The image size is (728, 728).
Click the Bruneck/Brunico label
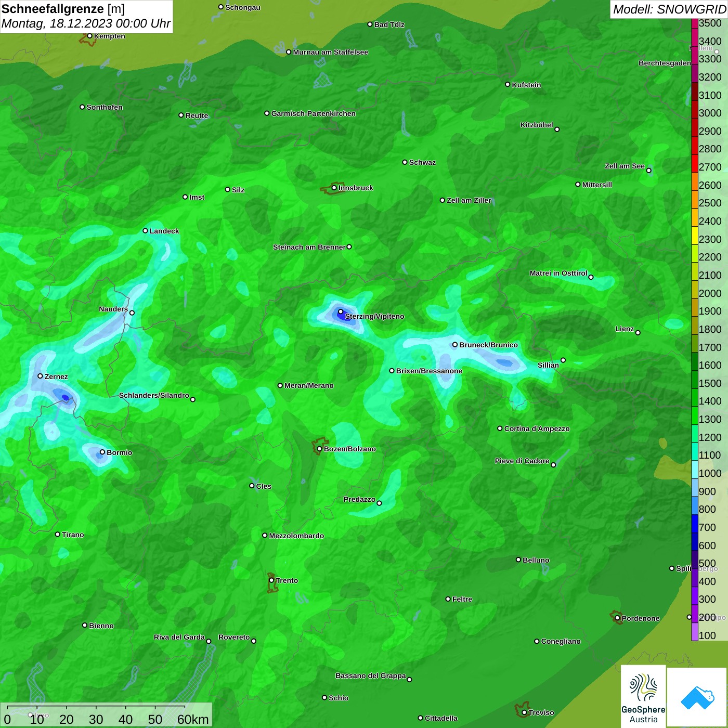(x=488, y=345)
